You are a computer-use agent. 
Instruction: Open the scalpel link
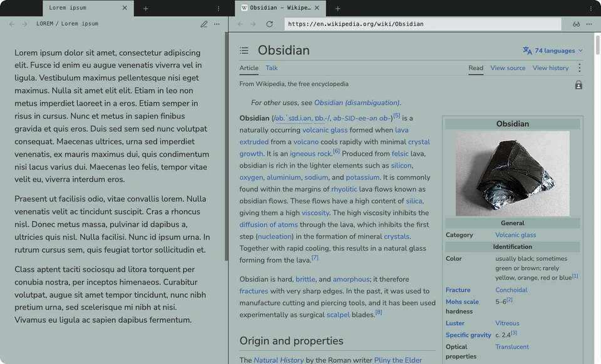click(x=338, y=315)
